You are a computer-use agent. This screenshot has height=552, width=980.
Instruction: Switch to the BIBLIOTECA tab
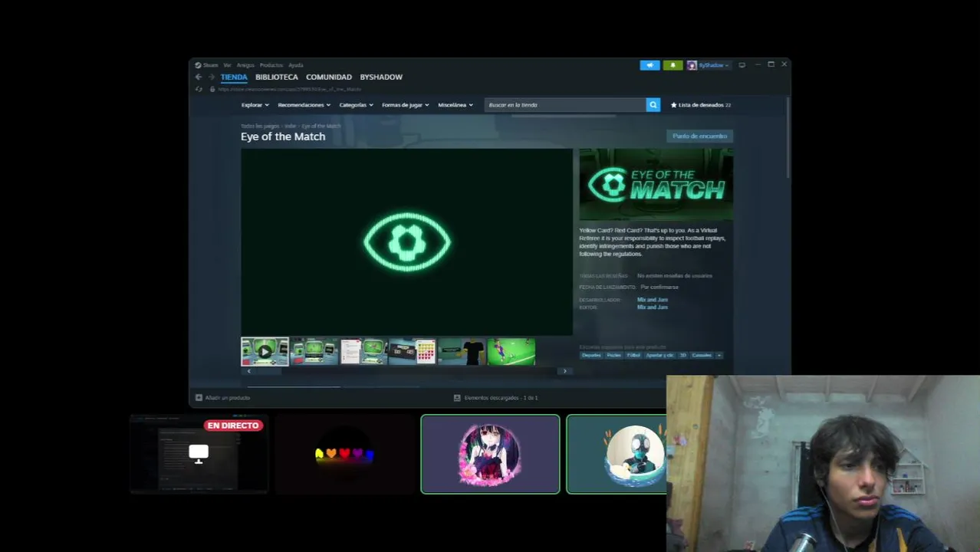[277, 77]
